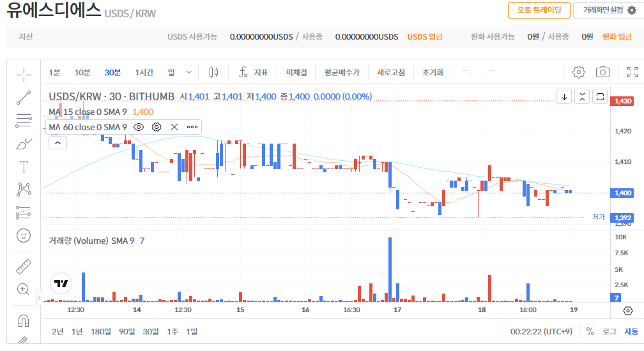Activate the zoom in tool
Screen dimensions: 644x351
coord(24,290)
